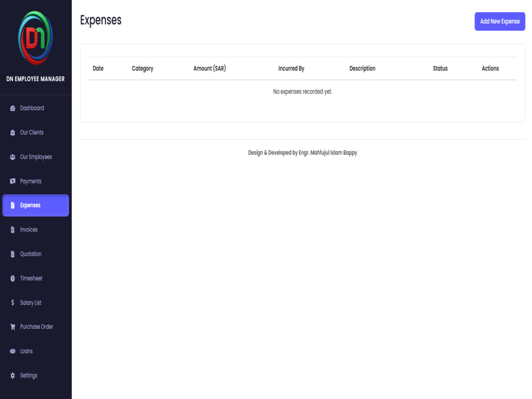Click the DN logo in the sidebar
Image resolution: width=532 pixels, height=399 pixels.
(35, 38)
